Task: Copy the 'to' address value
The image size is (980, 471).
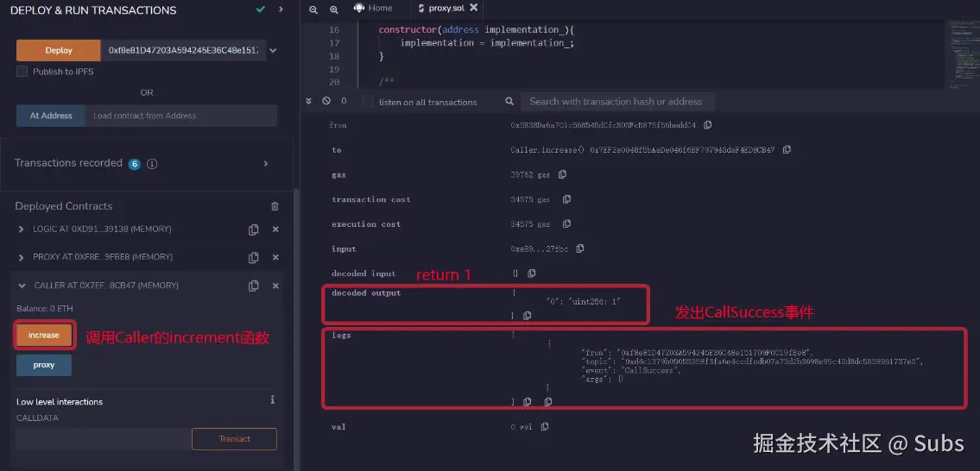Action: pos(787,150)
